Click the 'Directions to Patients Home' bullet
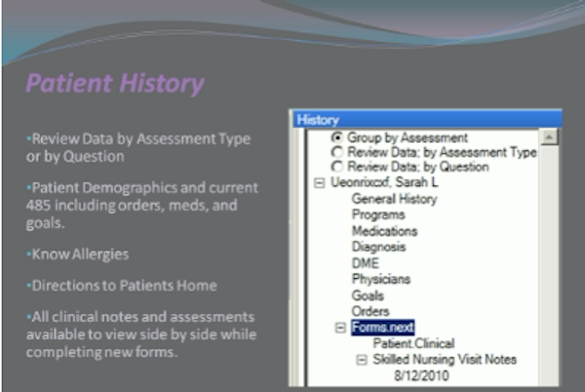The height and width of the screenshot is (392, 585). click(x=122, y=286)
